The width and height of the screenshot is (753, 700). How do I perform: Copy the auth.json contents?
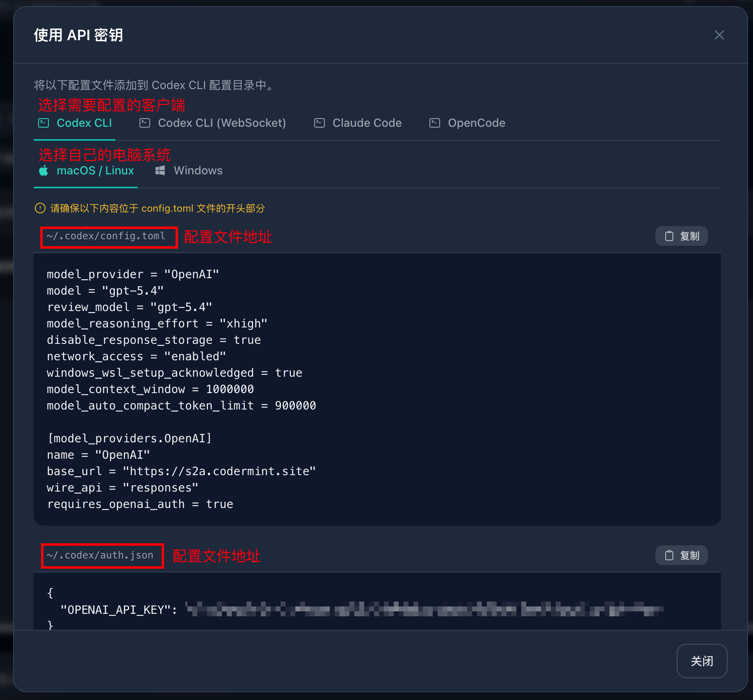(681, 555)
